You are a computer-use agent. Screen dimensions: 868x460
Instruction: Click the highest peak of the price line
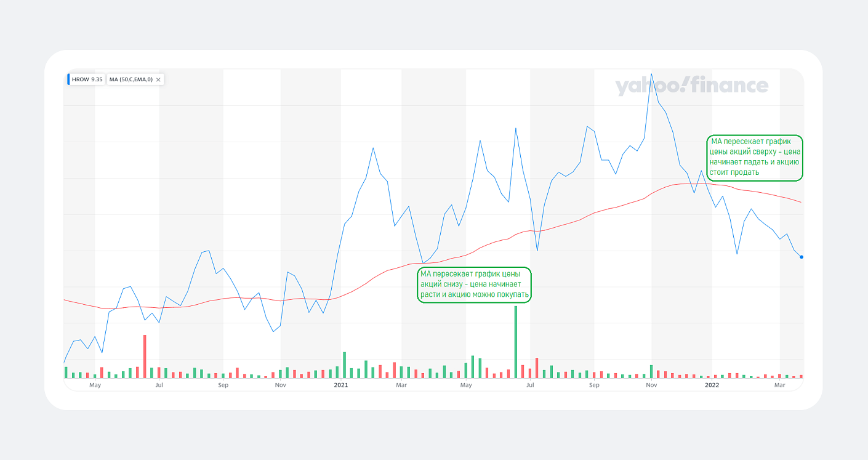tap(651, 73)
